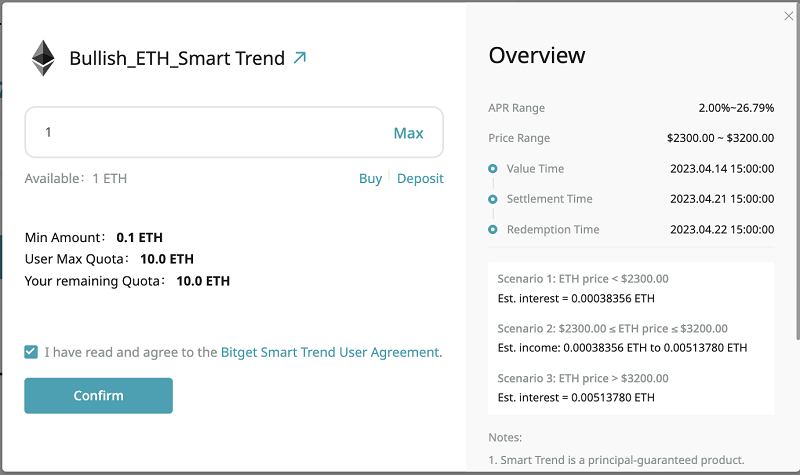Click Scenario 2 price range heading
Viewport: 800px width, 475px height.
(x=612, y=329)
